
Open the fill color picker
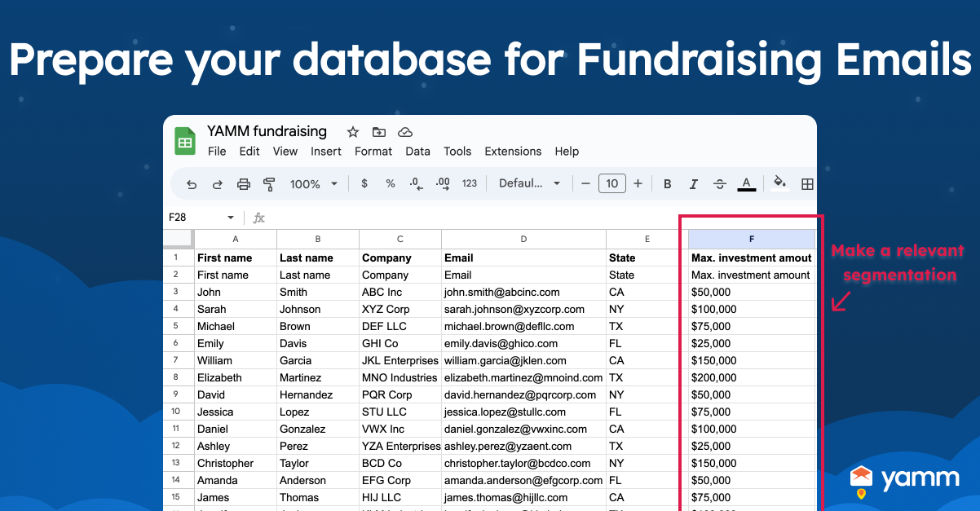[x=780, y=183]
